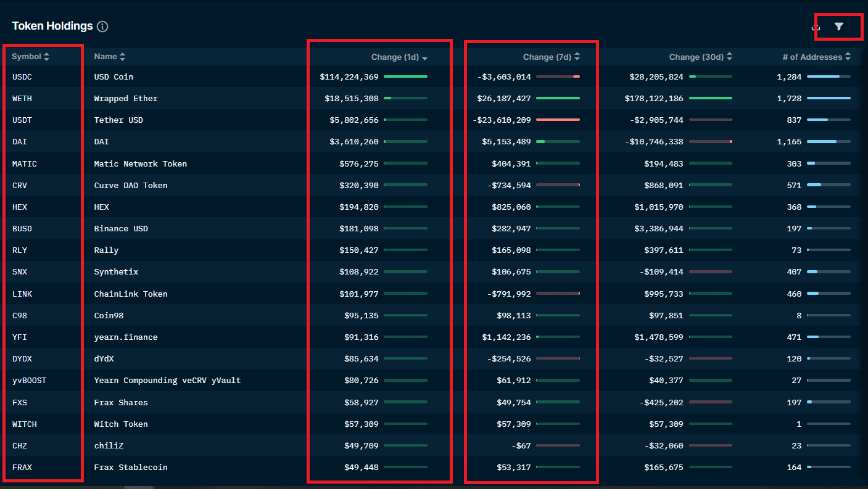Sort by the Change (7d) column
This screenshot has height=491, width=868.
[x=552, y=57]
